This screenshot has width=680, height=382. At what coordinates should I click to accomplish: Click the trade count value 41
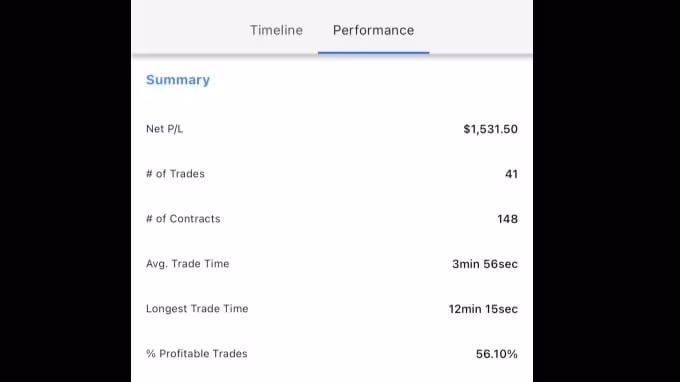point(511,174)
